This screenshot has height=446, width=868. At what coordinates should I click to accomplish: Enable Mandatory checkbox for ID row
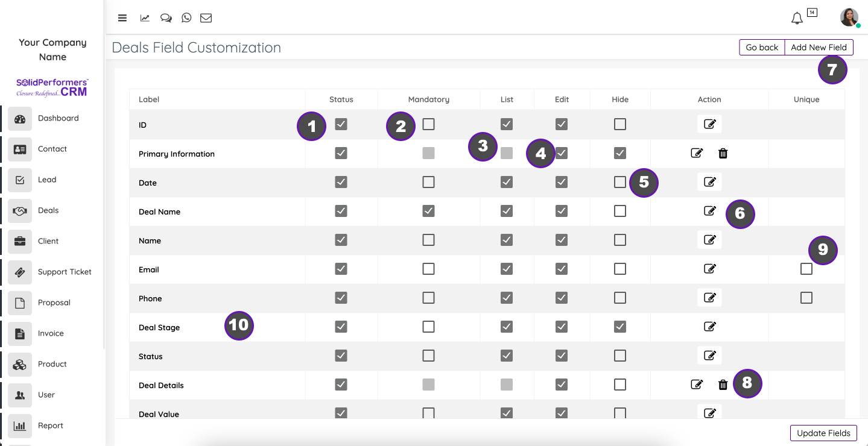(428, 124)
